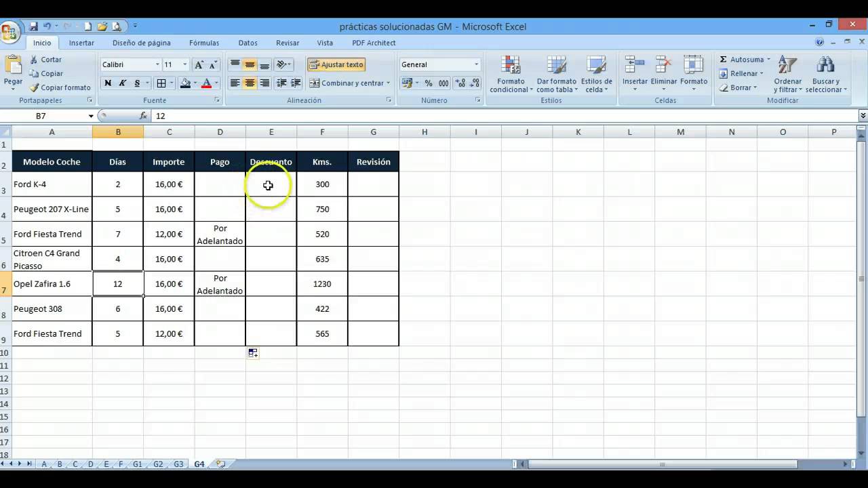Toggle italic (K) formatting

123,83
